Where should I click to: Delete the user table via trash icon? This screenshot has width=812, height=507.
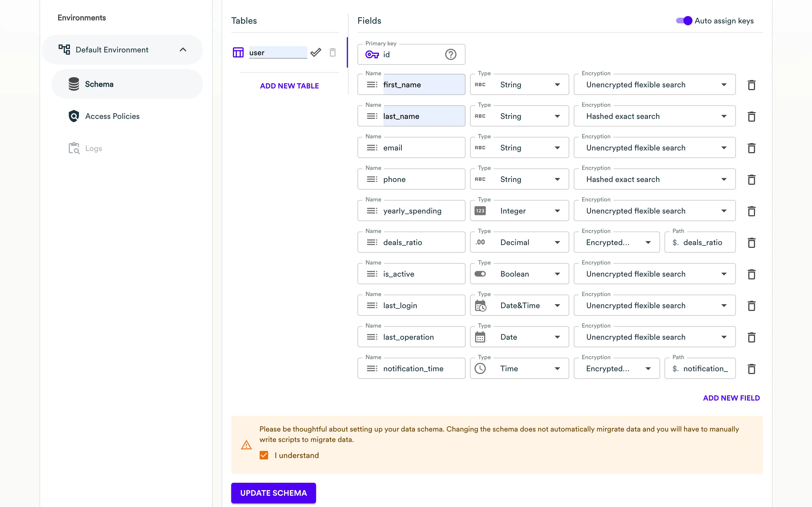coord(332,53)
